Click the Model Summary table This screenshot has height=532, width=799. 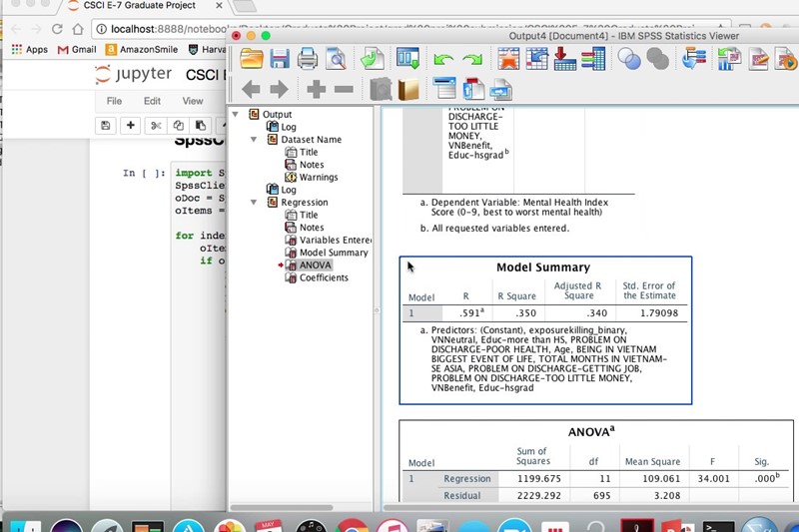coord(545,330)
